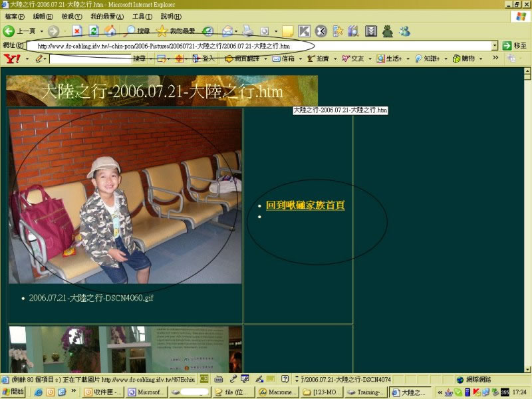Stop loading the page

click(77, 31)
